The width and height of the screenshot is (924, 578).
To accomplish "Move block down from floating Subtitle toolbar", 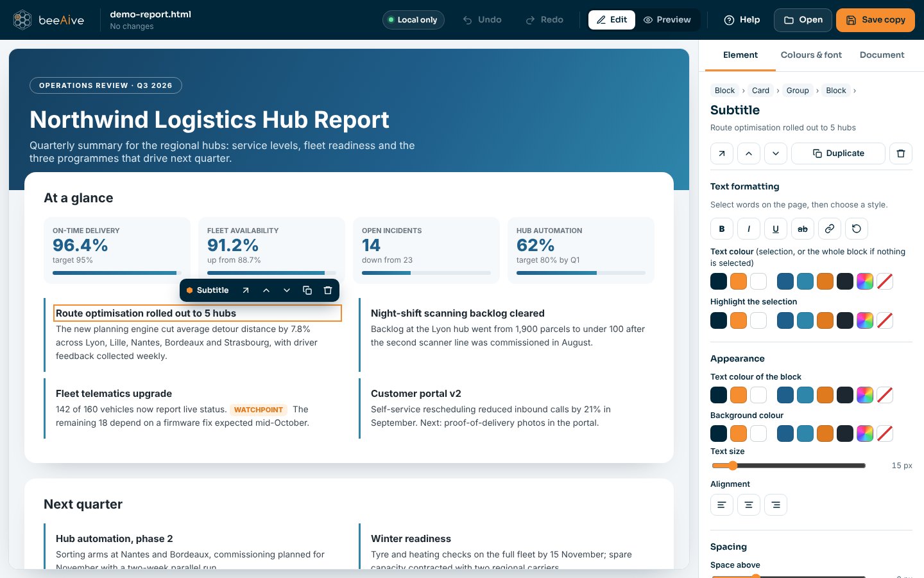I will click(287, 290).
